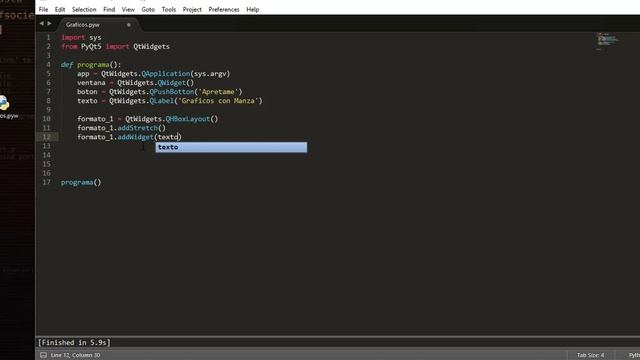
Task: Open the Edit menu
Action: tap(60, 9)
